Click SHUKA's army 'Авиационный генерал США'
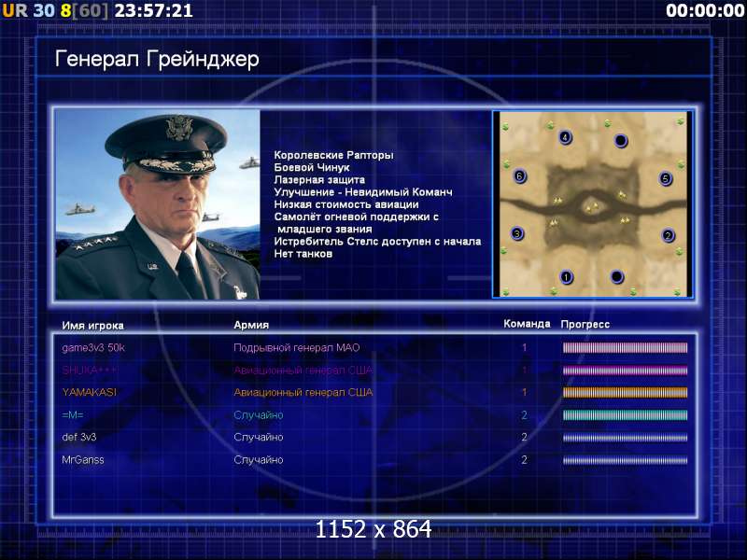 click(x=303, y=370)
